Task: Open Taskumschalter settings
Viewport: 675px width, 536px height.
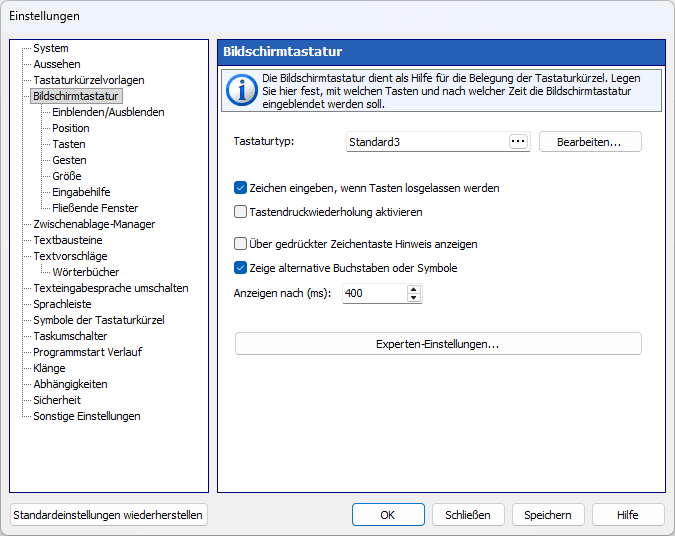Action: [70, 336]
